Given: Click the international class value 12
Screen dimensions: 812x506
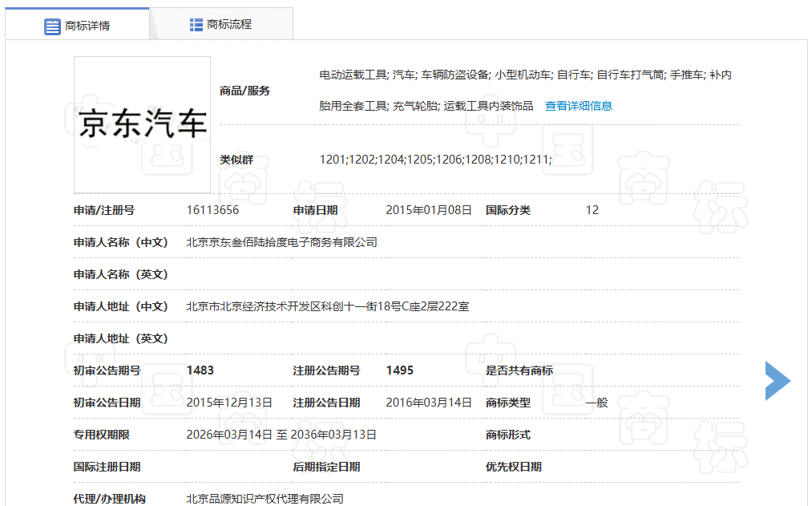Looking at the screenshot, I should pos(592,210).
